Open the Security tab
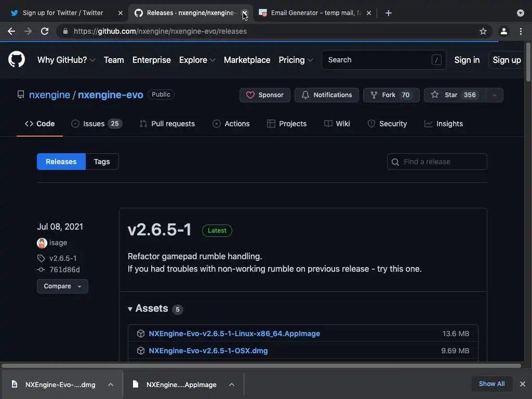Screen dimensions: 532x399 click(x=387, y=124)
